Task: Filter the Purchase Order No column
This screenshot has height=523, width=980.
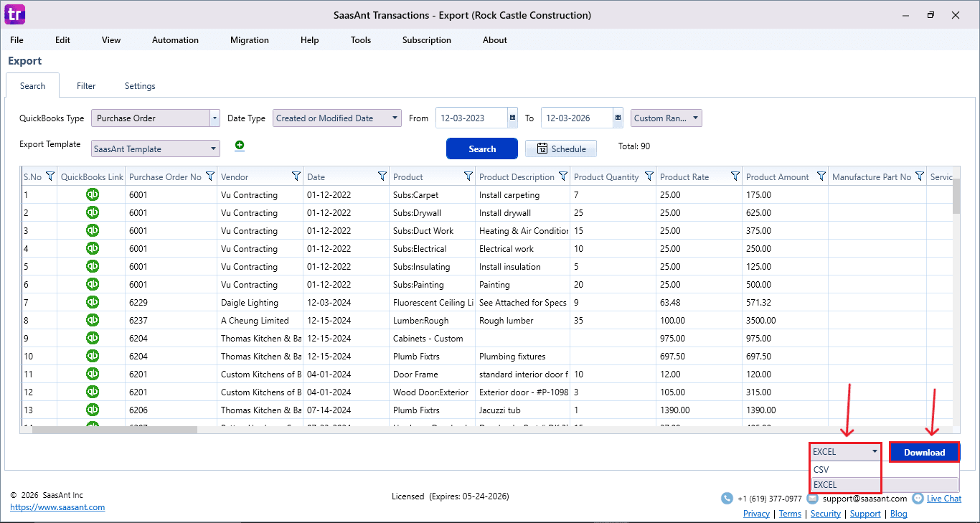Action: (209, 176)
